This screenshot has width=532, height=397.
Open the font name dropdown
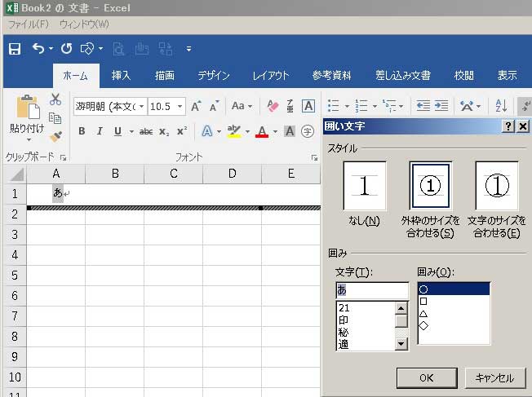coord(142,106)
